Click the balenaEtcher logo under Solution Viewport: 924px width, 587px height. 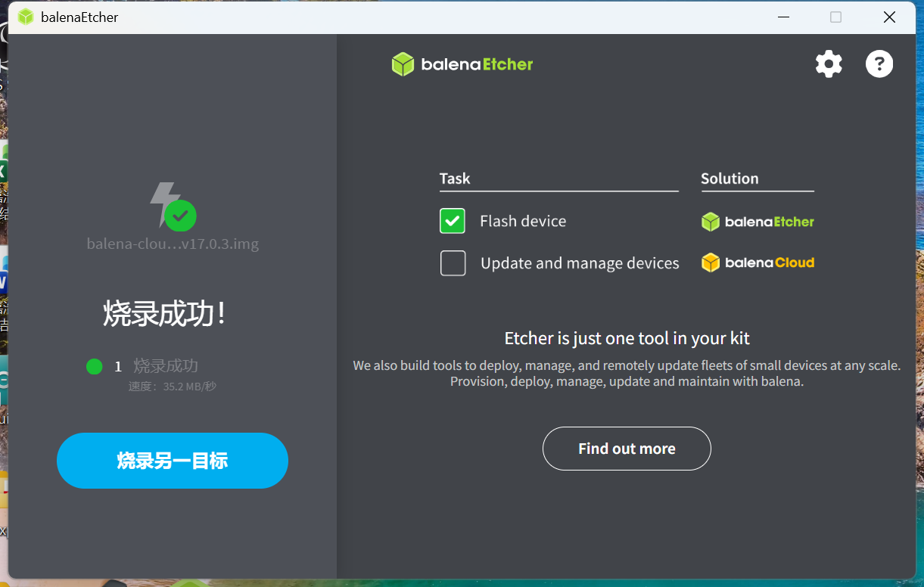click(x=758, y=222)
